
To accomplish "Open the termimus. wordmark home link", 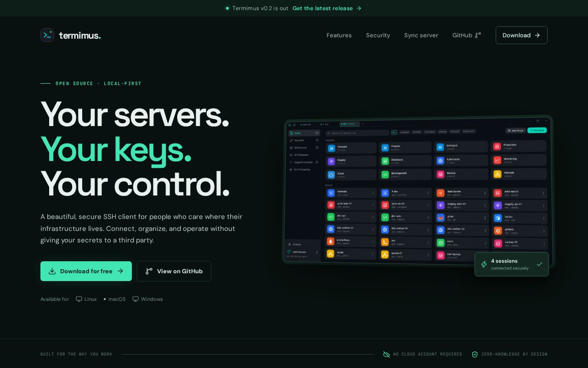I will 80,35.
